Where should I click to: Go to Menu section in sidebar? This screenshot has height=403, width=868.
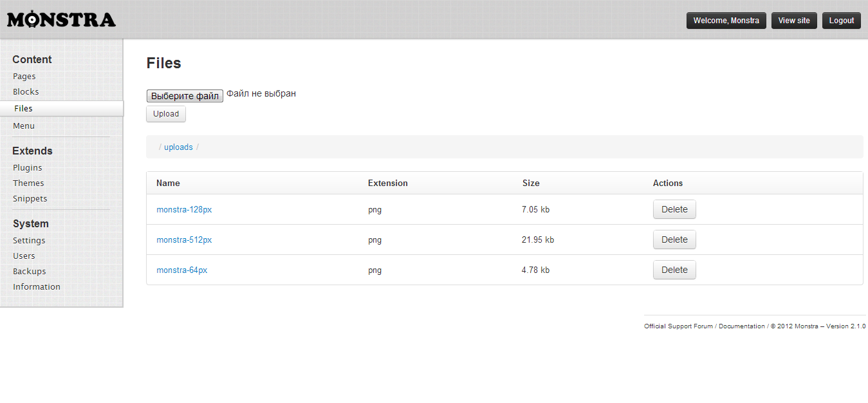(24, 126)
